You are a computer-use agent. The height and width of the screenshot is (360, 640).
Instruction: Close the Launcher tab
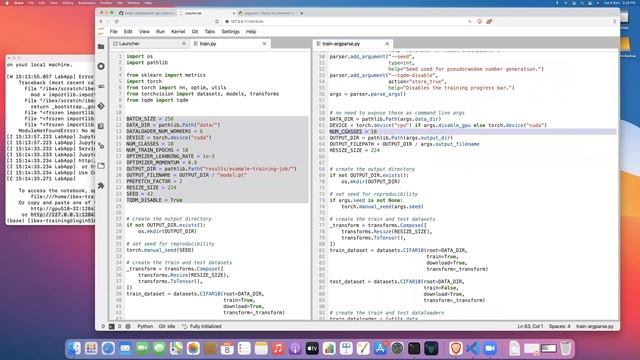tap(184, 43)
